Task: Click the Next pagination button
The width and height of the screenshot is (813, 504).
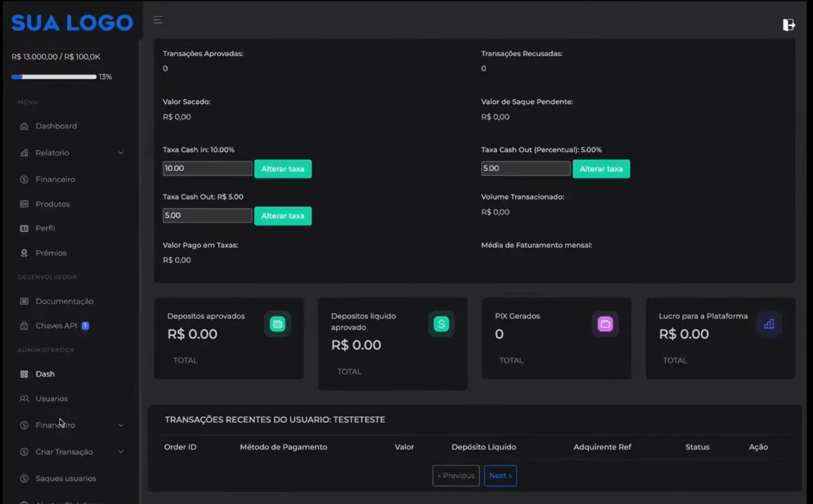Action: pyautogui.click(x=501, y=475)
